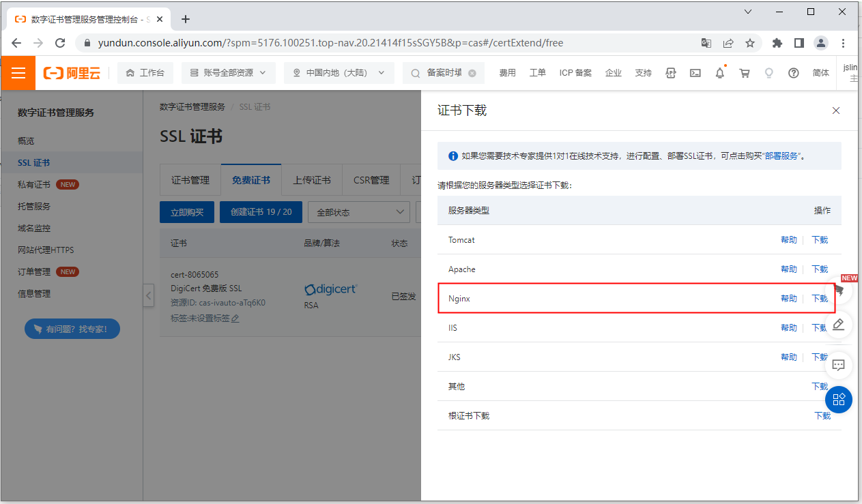Click the top navigation search box

[x=444, y=73]
